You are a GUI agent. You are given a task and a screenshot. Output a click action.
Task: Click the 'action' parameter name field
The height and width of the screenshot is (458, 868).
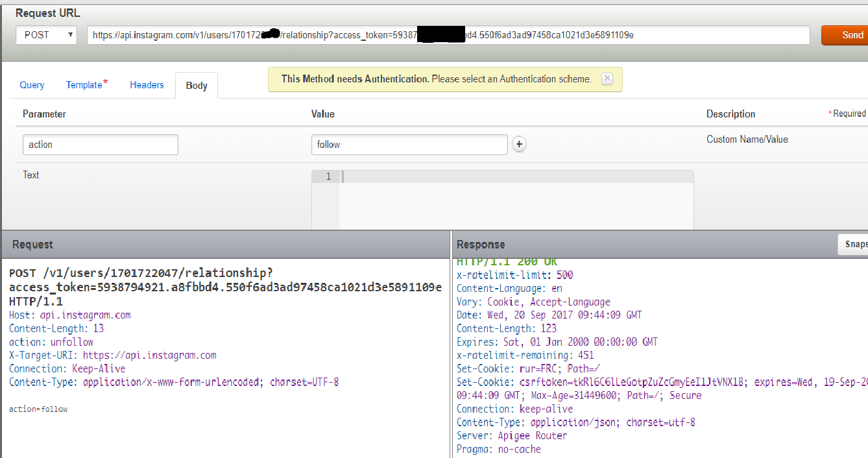100,145
